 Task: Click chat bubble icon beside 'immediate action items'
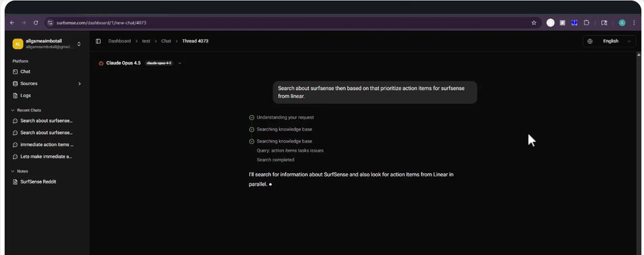coord(15,144)
